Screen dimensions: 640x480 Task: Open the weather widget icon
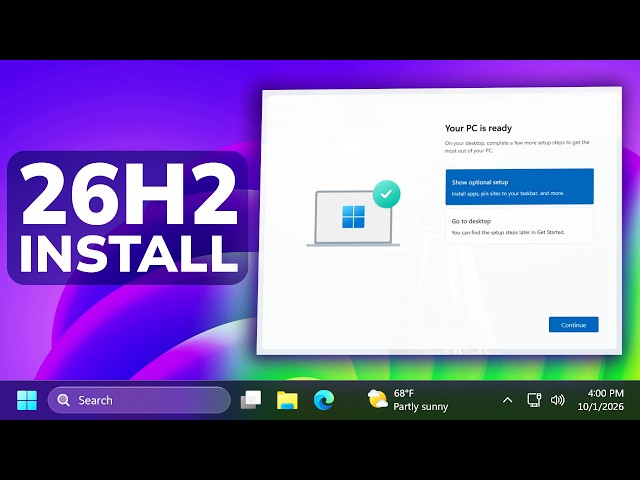coord(377,399)
